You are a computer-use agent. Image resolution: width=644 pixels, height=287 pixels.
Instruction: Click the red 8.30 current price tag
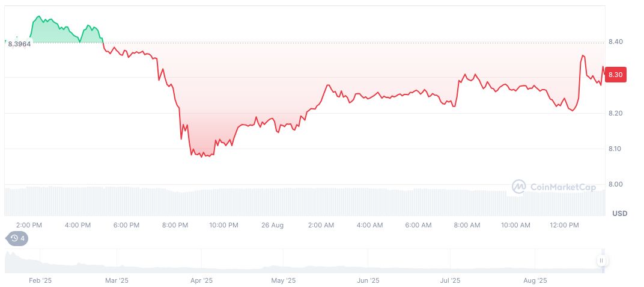click(x=615, y=75)
